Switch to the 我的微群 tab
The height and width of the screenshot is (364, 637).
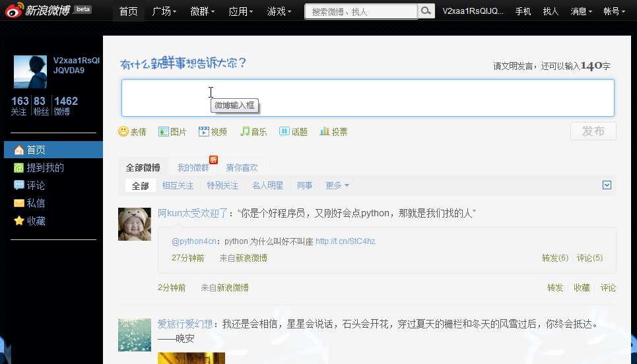193,167
